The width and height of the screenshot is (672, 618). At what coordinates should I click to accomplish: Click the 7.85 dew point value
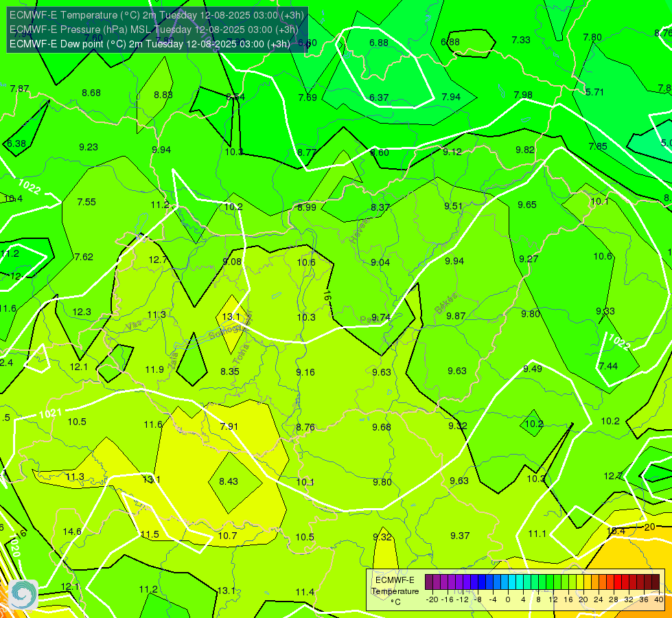point(598,146)
